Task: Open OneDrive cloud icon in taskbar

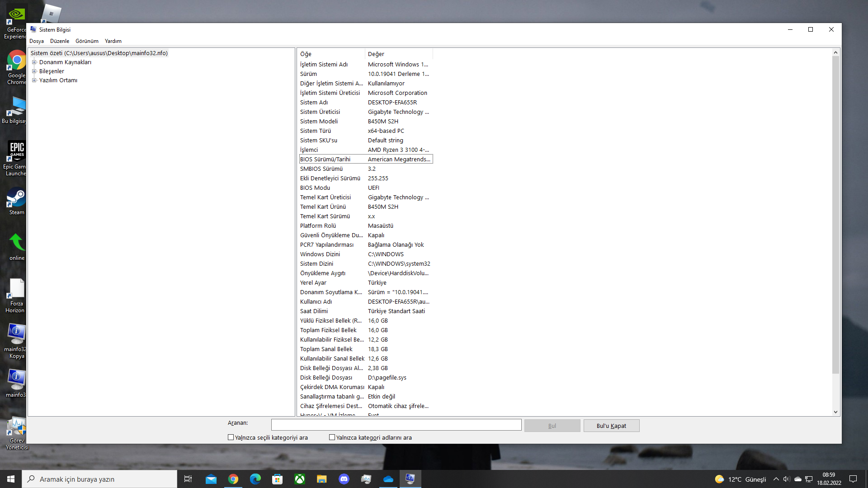Action: tap(388, 479)
